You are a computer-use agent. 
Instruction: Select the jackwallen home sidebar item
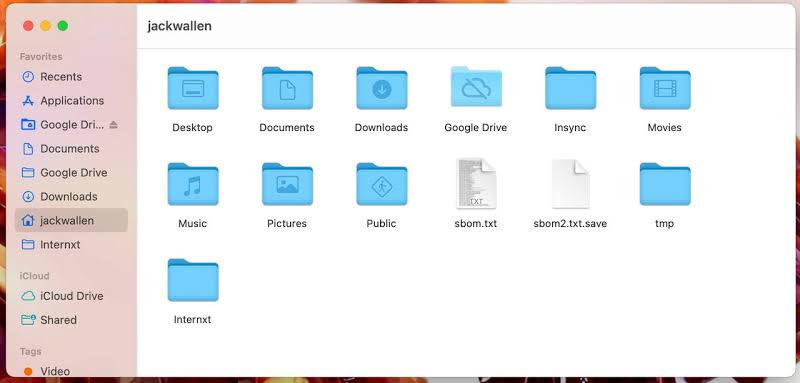coord(71,220)
